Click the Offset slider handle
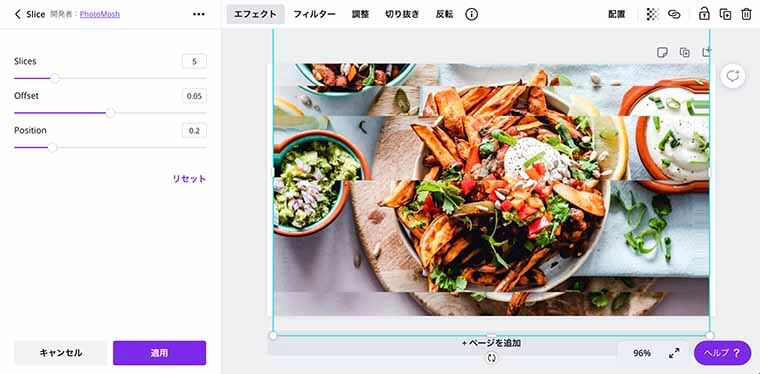The width and height of the screenshot is (760, 374). (111, 113)
